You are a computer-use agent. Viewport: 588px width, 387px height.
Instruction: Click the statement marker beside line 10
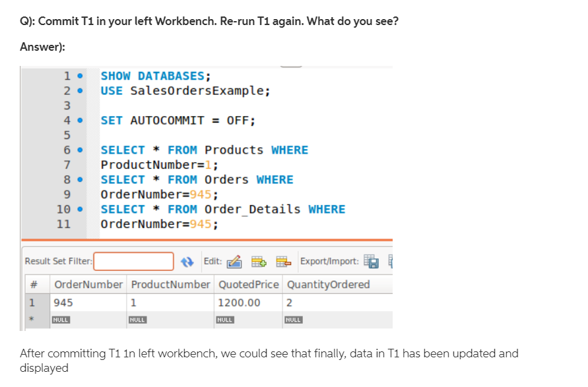point(79,209)
